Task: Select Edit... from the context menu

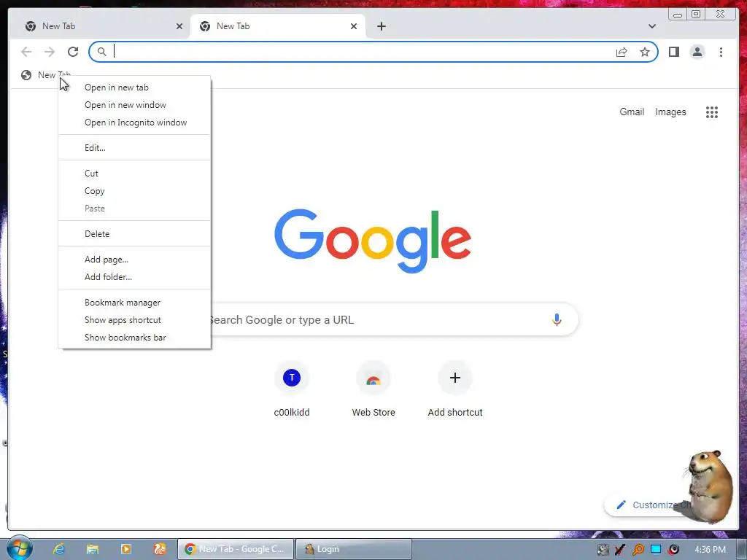Action: point(134,147)
